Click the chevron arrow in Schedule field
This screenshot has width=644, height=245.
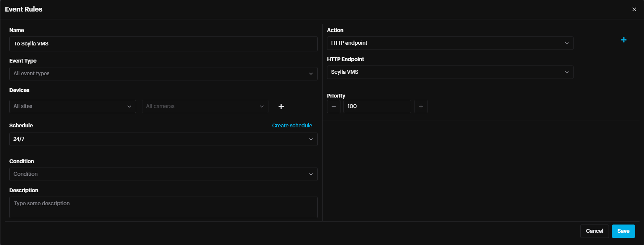pos(311,139)
